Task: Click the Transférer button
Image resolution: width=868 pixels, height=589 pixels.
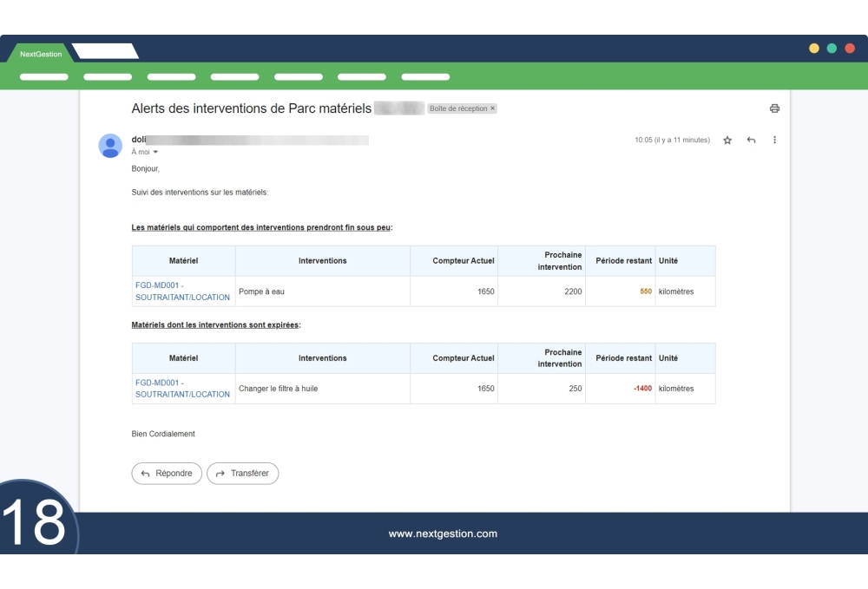Action: (242, 474)
